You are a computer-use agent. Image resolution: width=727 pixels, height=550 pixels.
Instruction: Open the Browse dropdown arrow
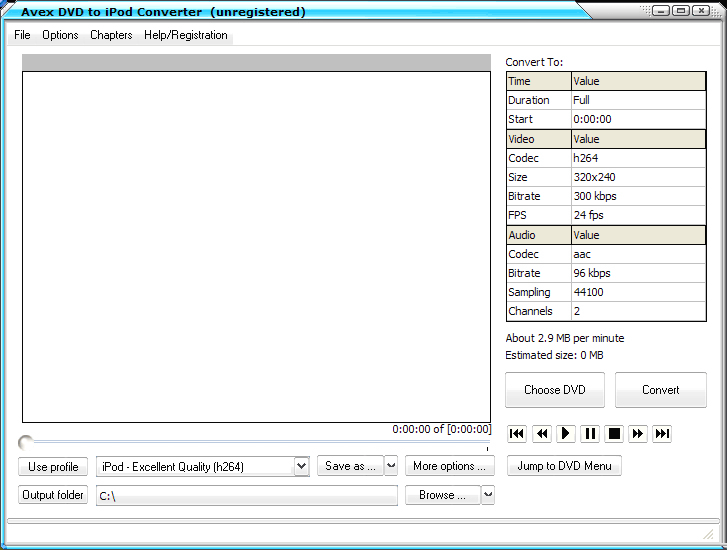488,495
